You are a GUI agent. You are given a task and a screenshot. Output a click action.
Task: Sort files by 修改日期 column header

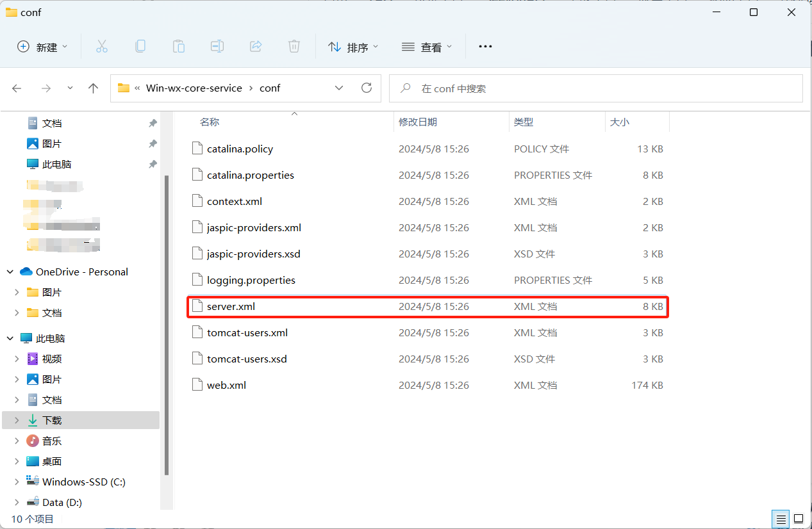(x=418, y=122)
